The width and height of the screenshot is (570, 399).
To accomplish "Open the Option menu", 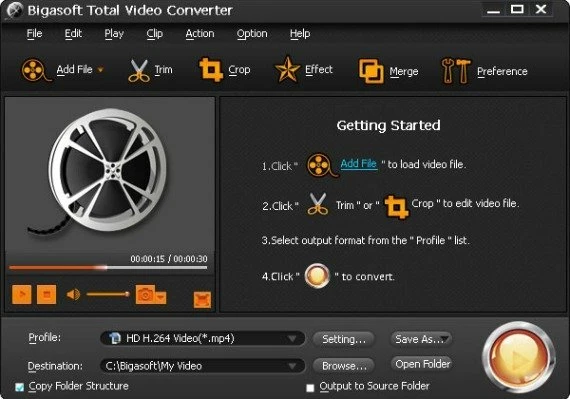I will 252,34.
